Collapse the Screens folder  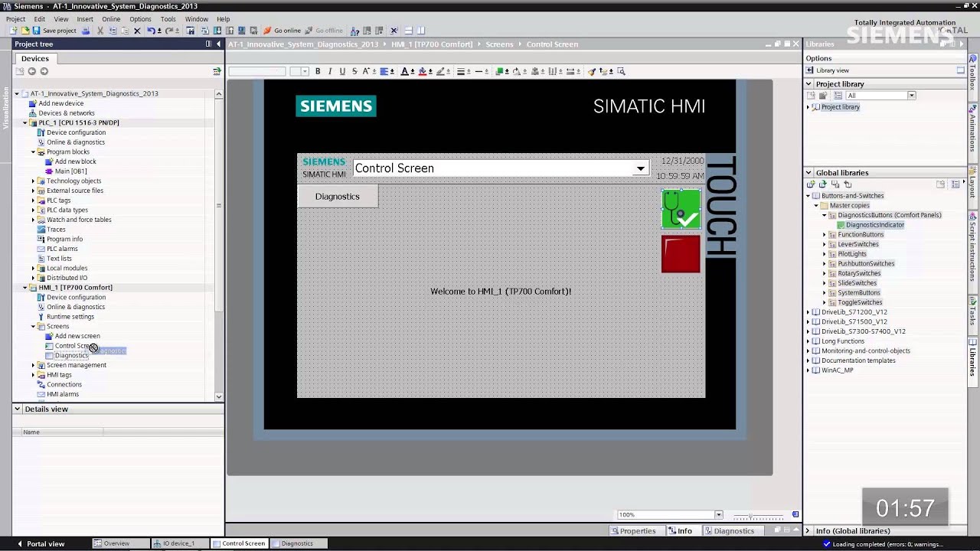[x=33, y=326]
